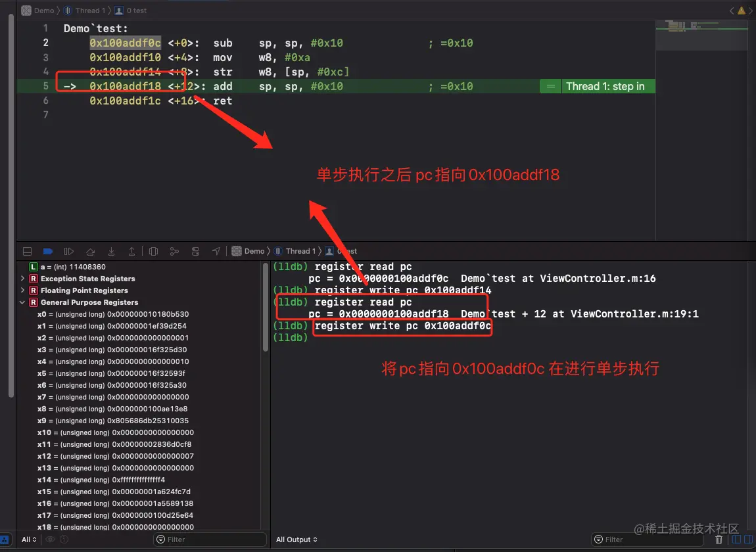Click Demo in the breadcrumb bar
This screenshot has height=552, width=756.
250,250
